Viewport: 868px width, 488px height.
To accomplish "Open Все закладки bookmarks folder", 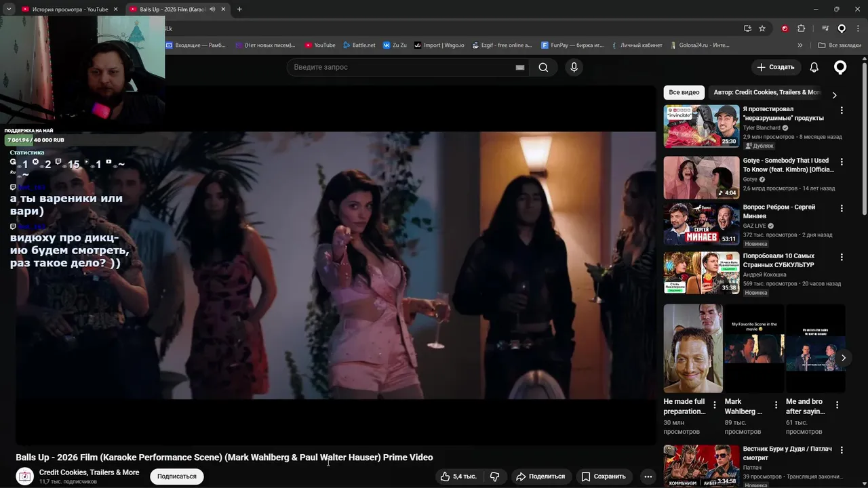I will tap(840, 45).
